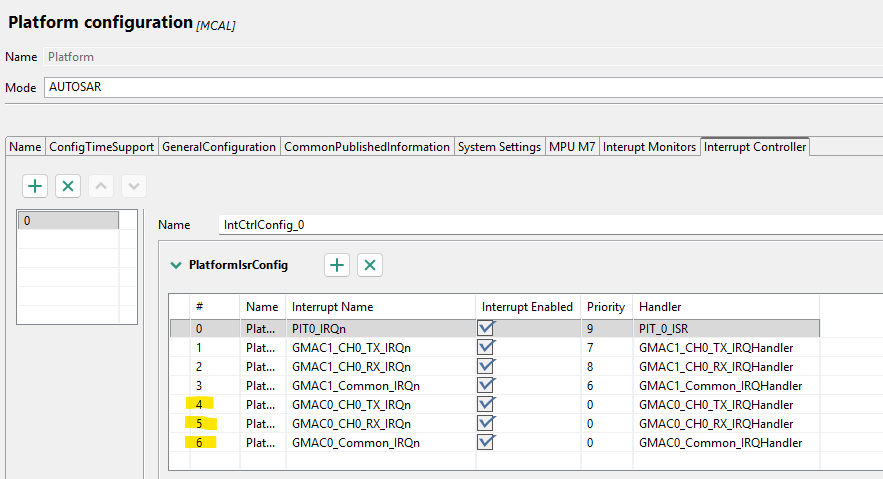Uncheck Interrupt Enabled for PIT0_IRQn

(486, 328)
